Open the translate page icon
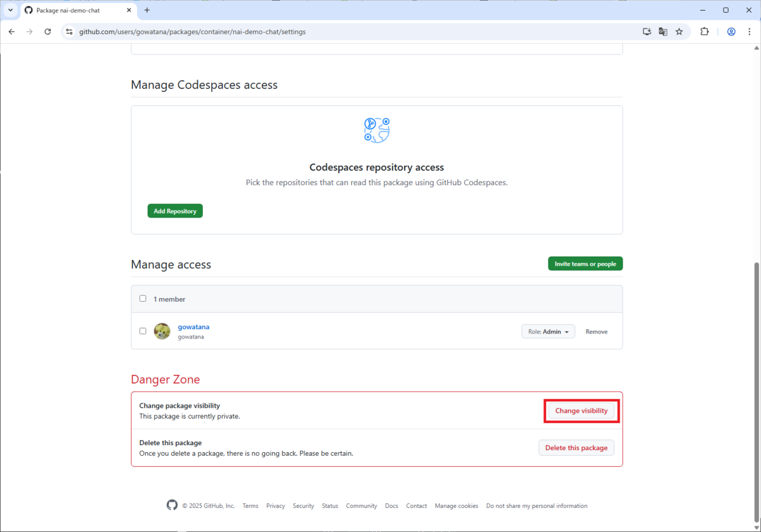Image resolution: width=761 pixels, height=532 pixels. [x=663, y=32]
